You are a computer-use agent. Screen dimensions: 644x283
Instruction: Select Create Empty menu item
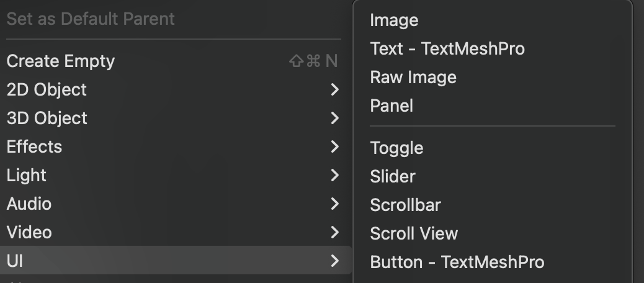click(61, 61)
